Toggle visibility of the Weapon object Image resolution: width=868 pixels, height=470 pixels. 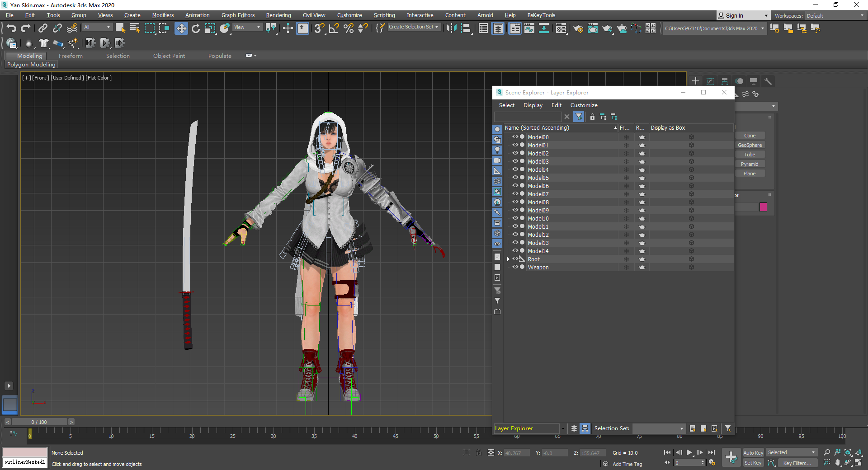[515, 267]
